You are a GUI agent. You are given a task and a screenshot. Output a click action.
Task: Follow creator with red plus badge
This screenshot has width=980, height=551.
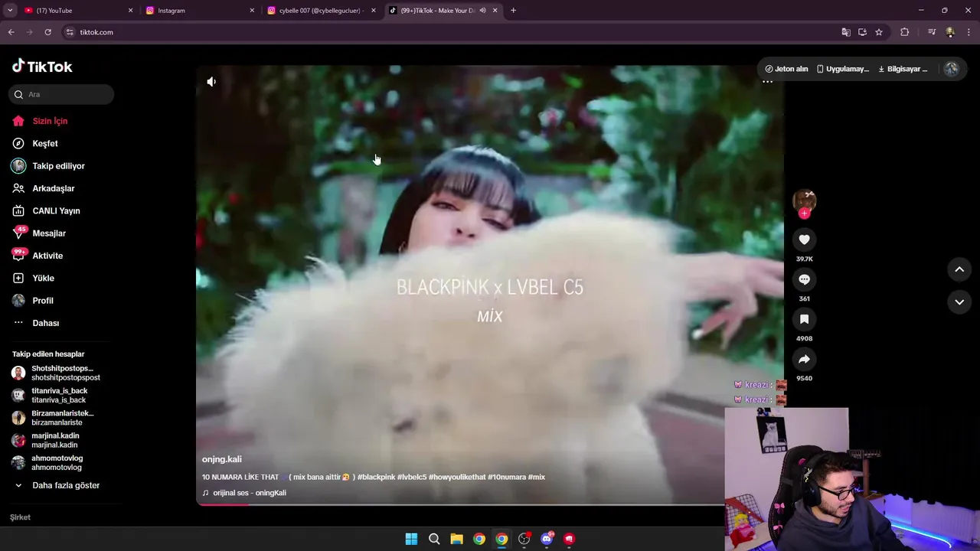tap(804, 214)
